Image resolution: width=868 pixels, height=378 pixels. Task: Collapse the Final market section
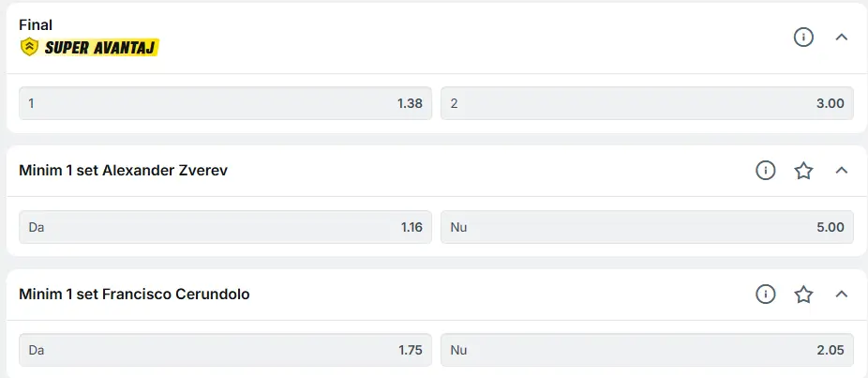[x=841, y=38]
